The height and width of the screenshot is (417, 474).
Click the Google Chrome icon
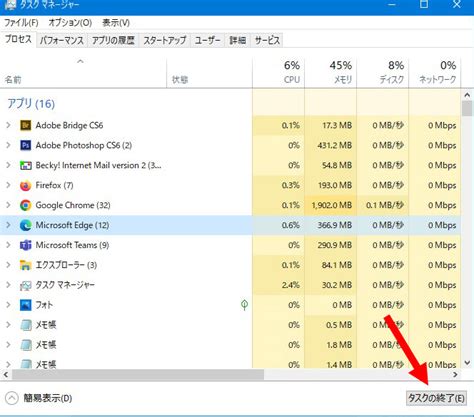click(x=26, y=205)
